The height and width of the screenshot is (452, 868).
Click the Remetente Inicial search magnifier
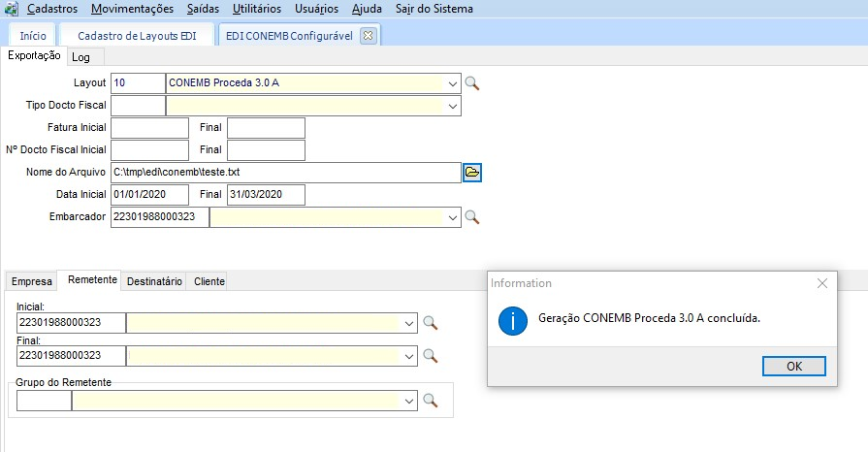pos(432,323)
